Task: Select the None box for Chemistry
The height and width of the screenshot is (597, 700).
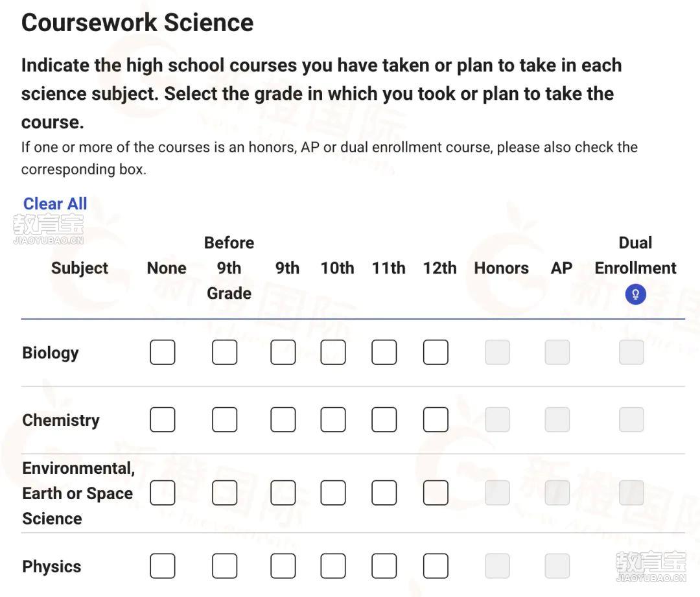Action: pyautogui.click(x=163, y=420)
